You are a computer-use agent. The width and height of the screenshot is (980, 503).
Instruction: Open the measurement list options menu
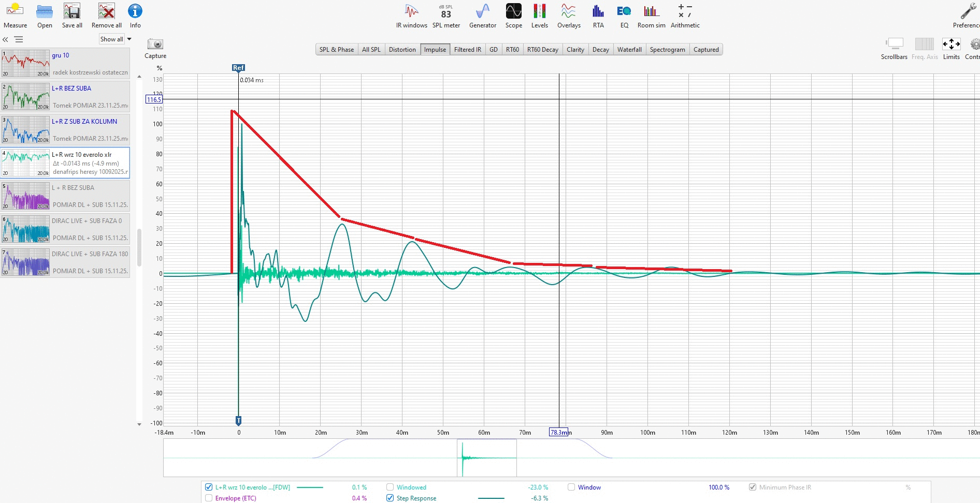pos(19,39)
